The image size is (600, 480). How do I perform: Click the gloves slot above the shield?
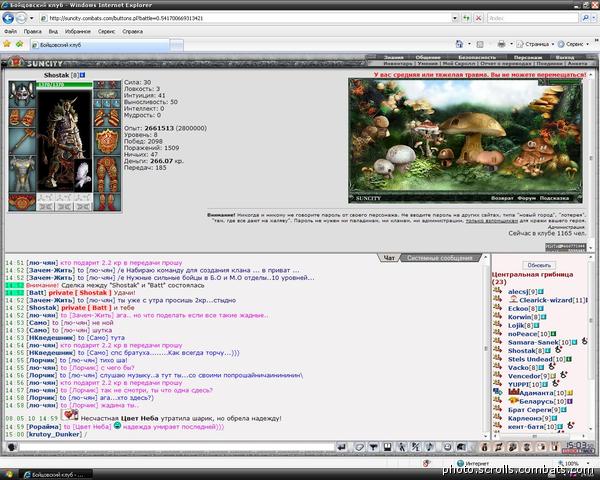pos(107,117)
